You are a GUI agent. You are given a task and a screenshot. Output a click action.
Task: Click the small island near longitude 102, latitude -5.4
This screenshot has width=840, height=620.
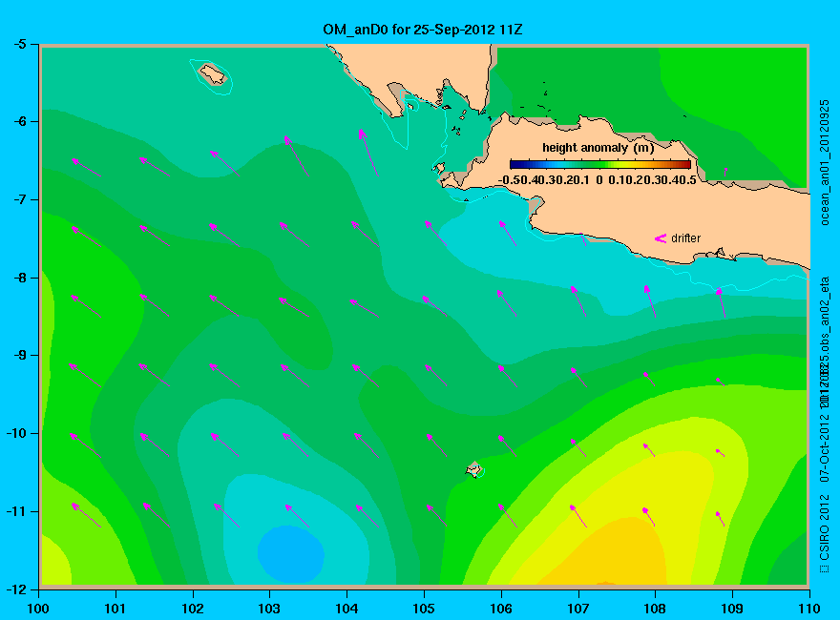pyautogui.click(x=213, y=74)
